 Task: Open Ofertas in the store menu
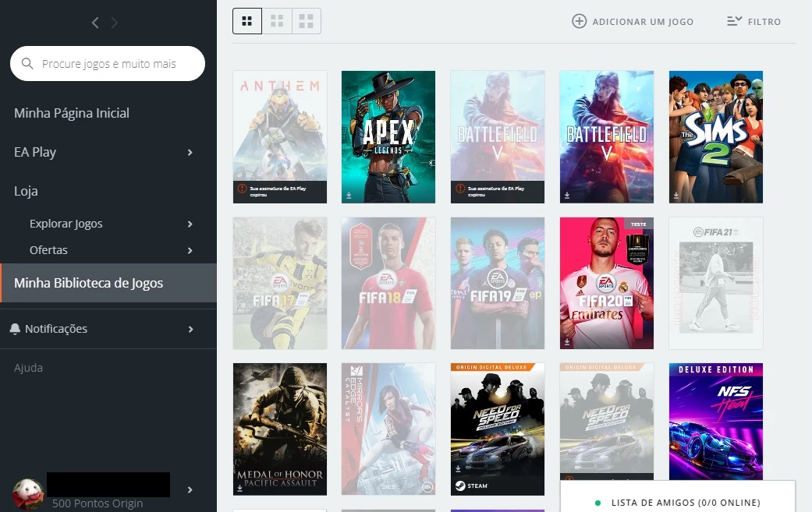pyautogui.click(x=48, y=250)
